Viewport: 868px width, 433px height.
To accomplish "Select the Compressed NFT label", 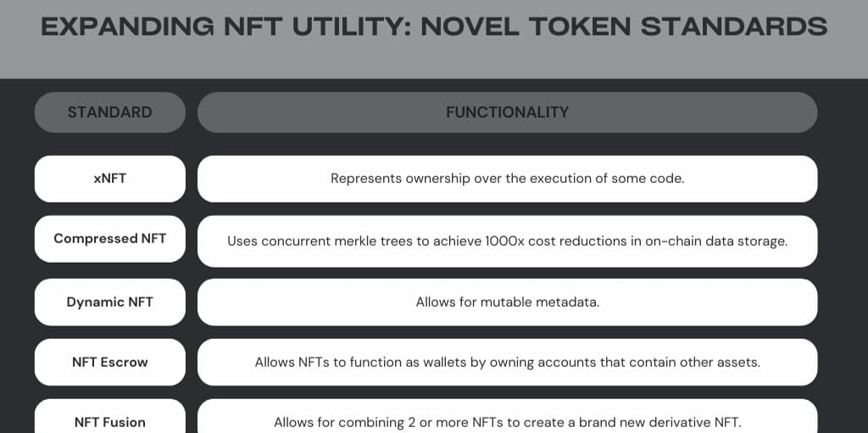I will (x=110, y=239).
